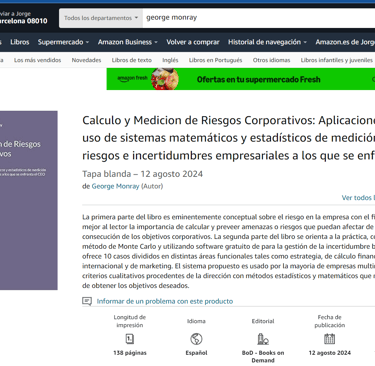Click the search field containing george monray
This screenshot has height=366, width=375.
click(x=259, y=18)
